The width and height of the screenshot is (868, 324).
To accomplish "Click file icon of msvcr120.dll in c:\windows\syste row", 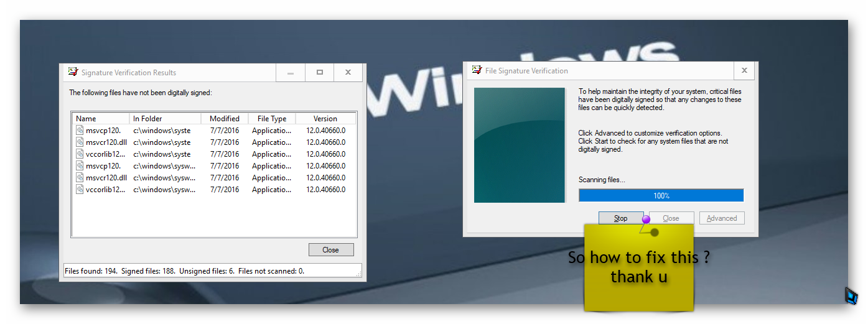I will click(79, 142).
